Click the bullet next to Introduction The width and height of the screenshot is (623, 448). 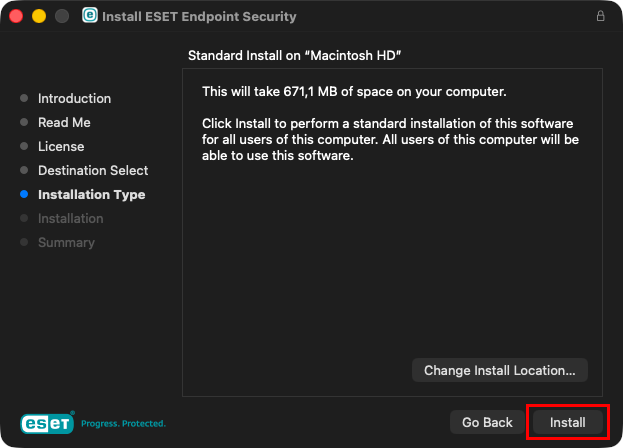pos(24,99)
